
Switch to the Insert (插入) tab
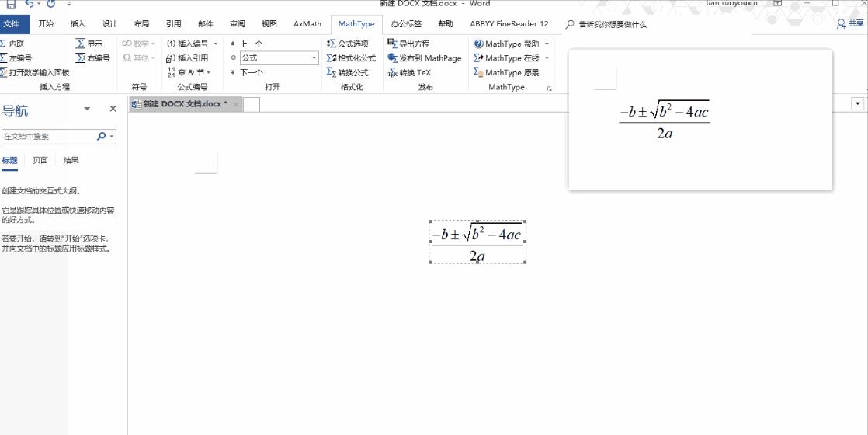[78, 24]
